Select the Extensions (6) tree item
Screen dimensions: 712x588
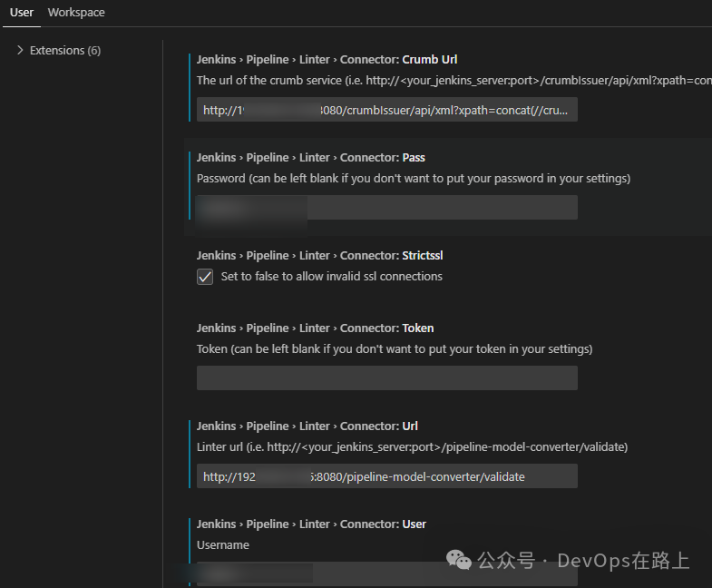(65, 51)
